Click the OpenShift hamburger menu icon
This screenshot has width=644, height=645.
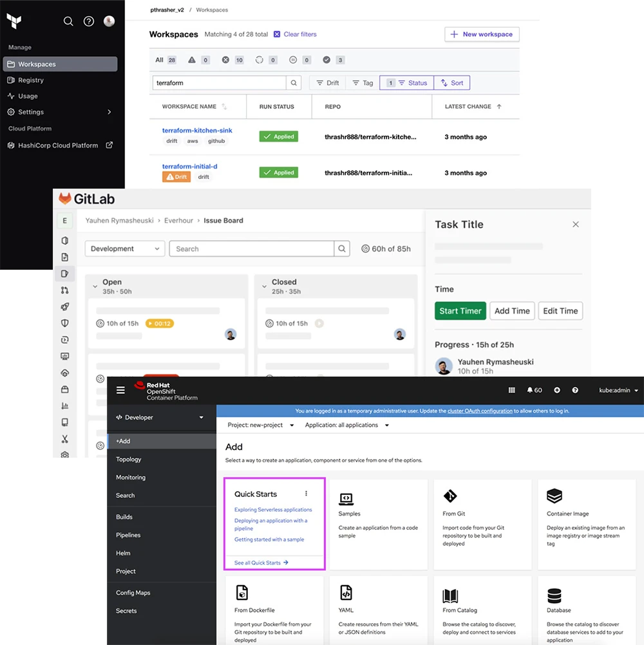tap(120, 390)
